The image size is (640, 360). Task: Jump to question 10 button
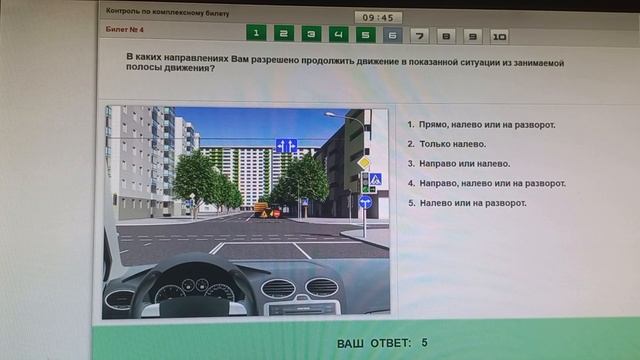coord(499,37)
